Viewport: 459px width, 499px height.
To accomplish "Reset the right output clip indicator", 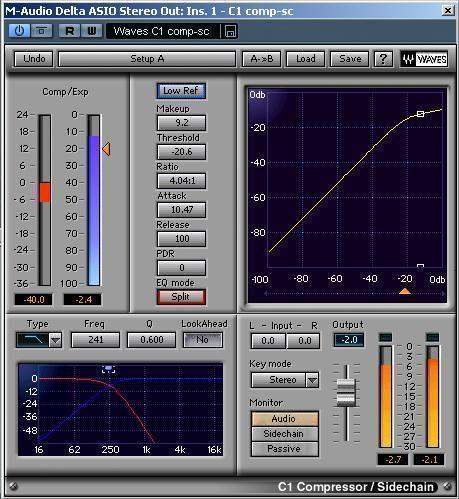I will 433,337.
